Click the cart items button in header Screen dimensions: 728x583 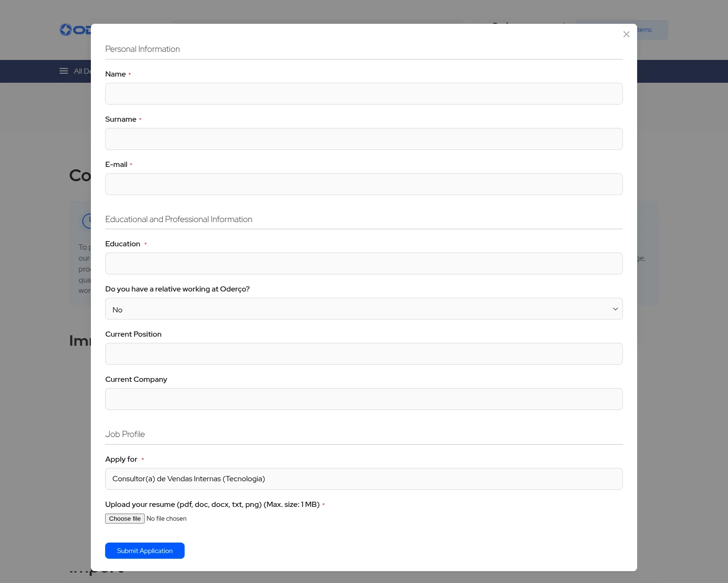click(621, 29)
